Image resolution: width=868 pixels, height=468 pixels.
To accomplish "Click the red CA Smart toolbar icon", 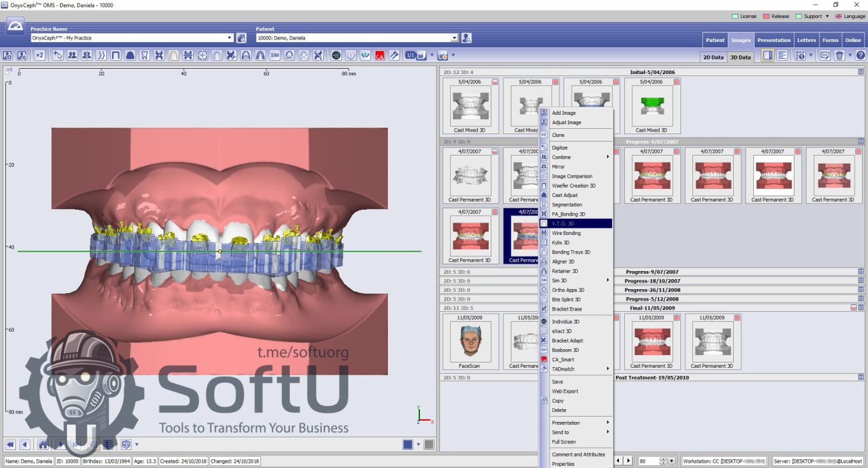I will (x=380, y=55).
